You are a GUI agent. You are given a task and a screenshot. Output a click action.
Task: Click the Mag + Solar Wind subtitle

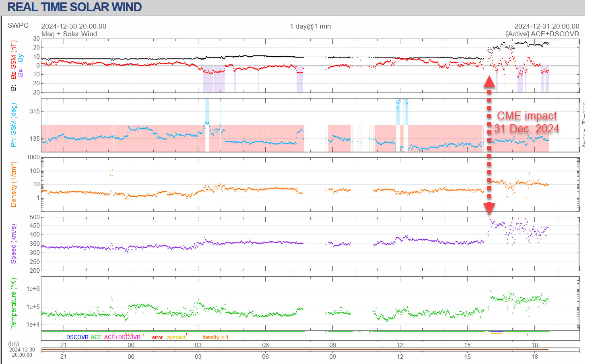[x=69, y=34]
